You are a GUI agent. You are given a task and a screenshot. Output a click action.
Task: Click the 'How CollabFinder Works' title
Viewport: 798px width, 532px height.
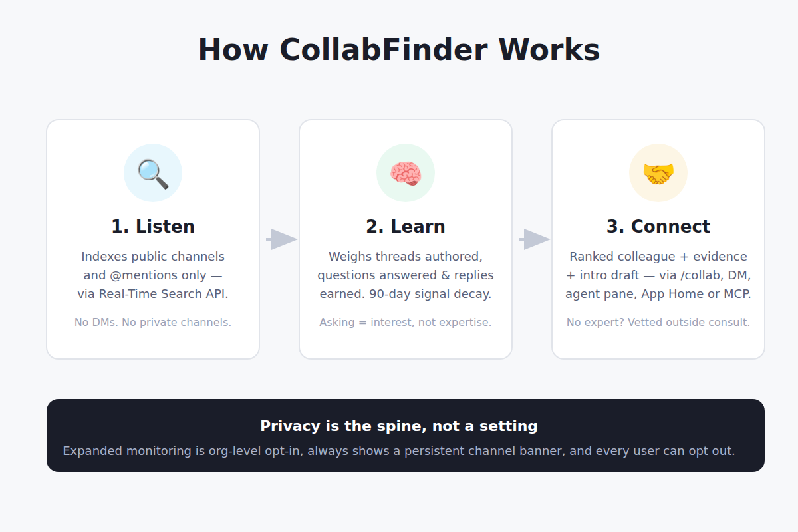point(399,50)
